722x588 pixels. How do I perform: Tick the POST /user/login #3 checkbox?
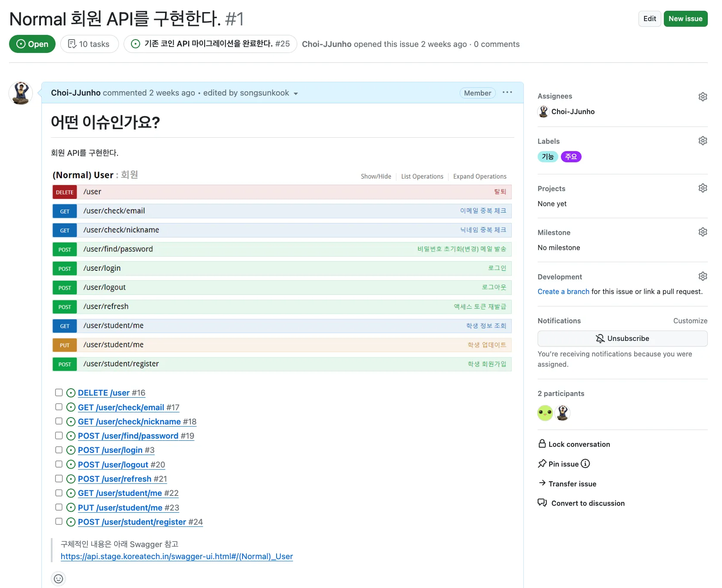(x=59, y=450)
